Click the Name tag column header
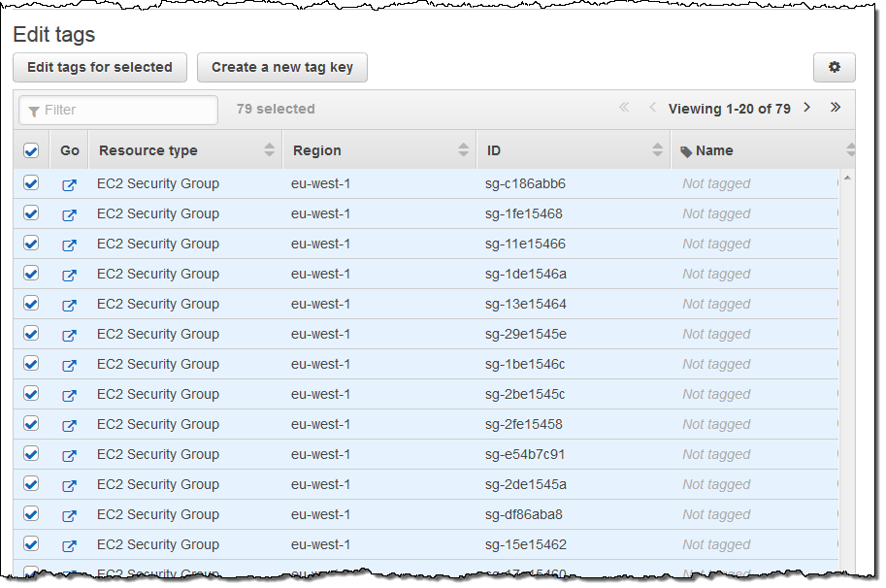Viewport: 886px width, 588px height. pyautogui.click(x=714, y=150)
